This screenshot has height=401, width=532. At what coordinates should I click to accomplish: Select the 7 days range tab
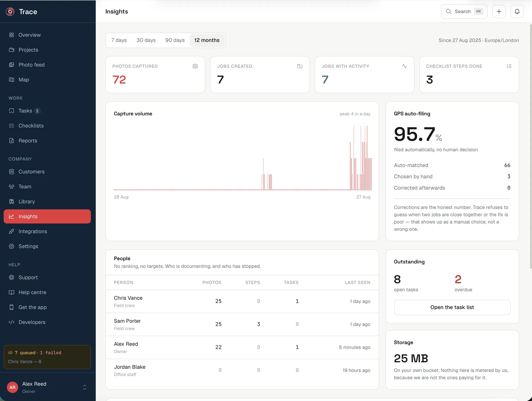(x=119, y=40)
